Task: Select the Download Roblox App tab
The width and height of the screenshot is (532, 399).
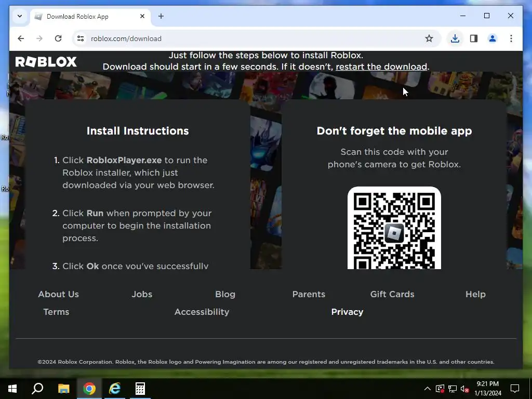Action: [90, 17]
